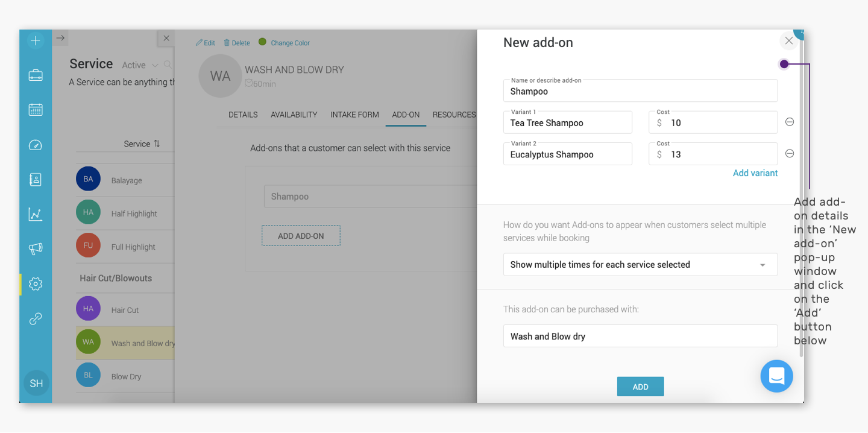Image resolution: width=868 pixels, height=433 pixels.
Task: Click the Edit pencil option
Action: click(x=206, y=43)
